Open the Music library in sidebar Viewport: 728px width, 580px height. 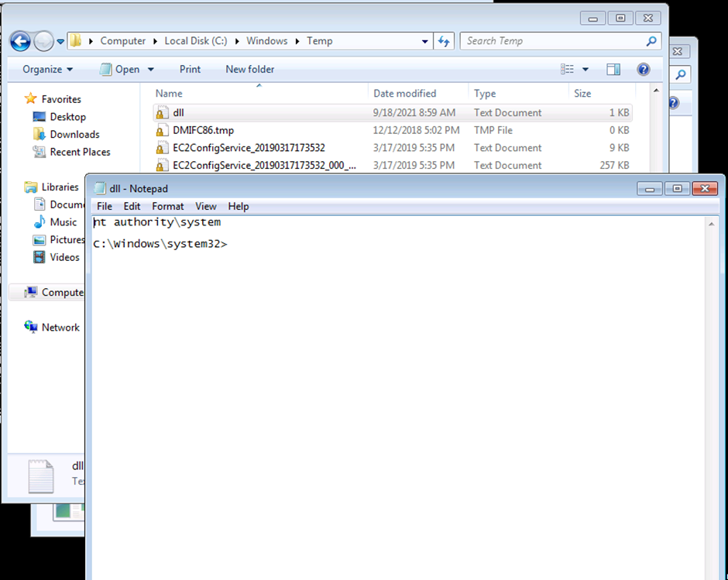40,222
